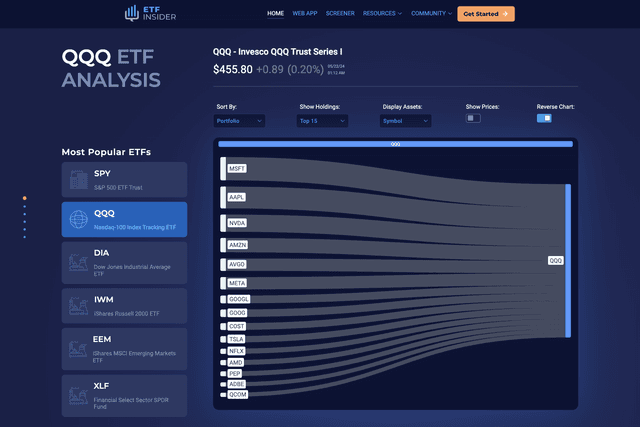Click the $455.80 price value
This screenshot has height=427, width=640.
tap(233, 69)
